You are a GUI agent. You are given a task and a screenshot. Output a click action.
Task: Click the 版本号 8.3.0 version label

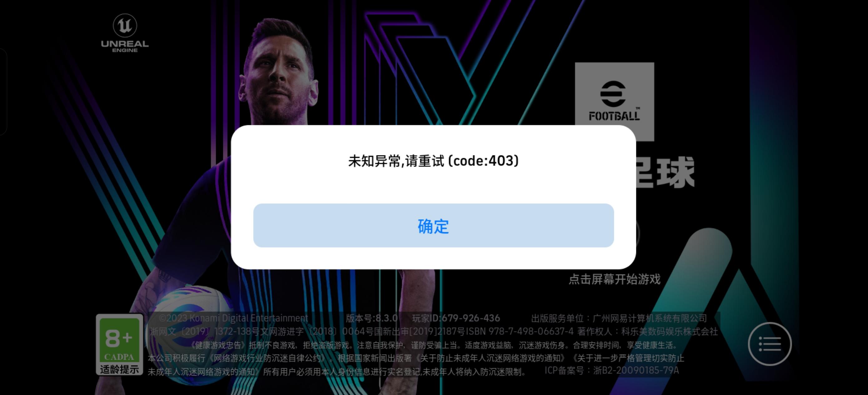(x=372, y=318)
